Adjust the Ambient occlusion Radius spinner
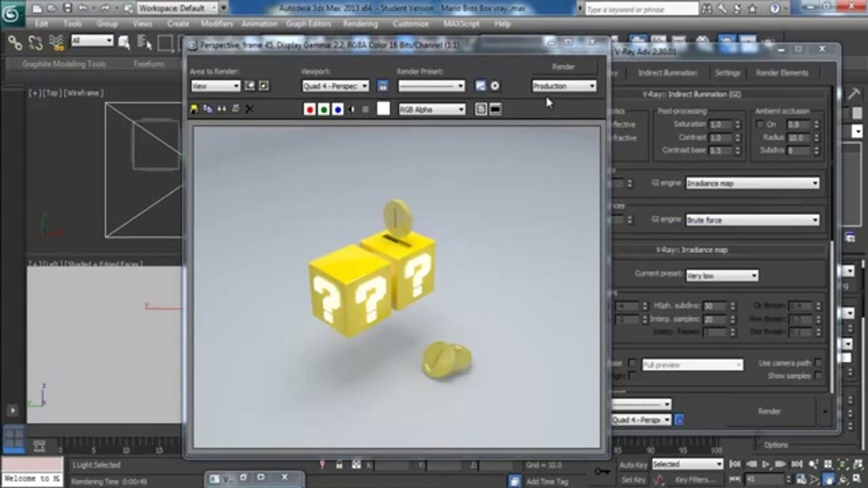Image resolution: width=868 pixels, height=488 pixels. click(x=816, y=138)
